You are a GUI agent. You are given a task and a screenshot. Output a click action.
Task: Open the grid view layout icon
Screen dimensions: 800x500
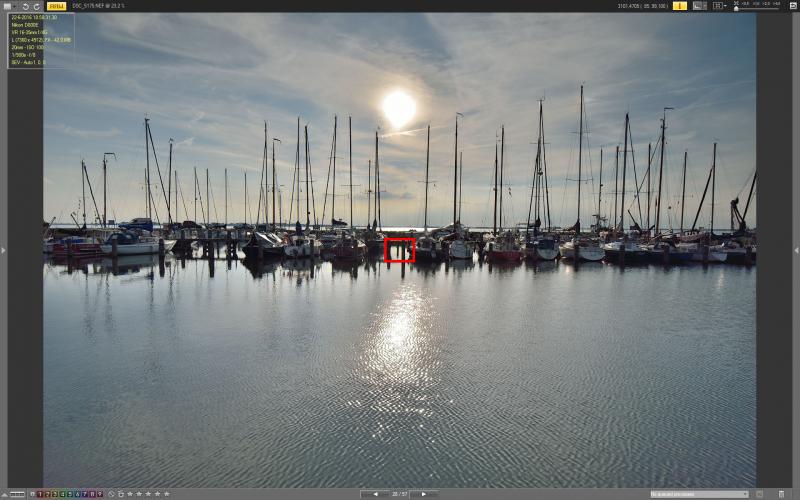718,6
